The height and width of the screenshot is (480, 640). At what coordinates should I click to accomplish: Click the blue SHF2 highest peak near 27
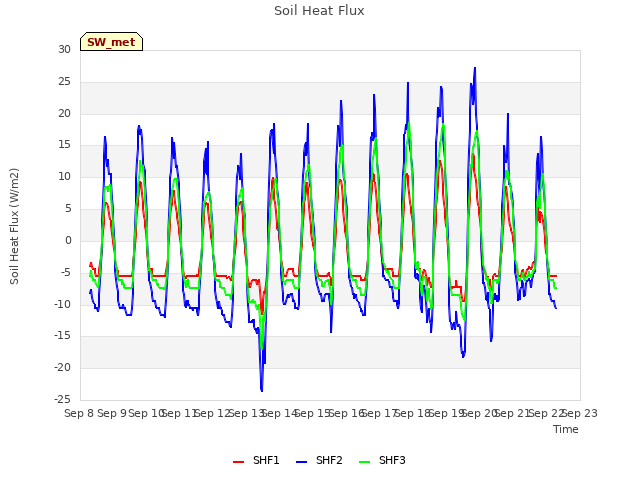click(x=475, y=68)
